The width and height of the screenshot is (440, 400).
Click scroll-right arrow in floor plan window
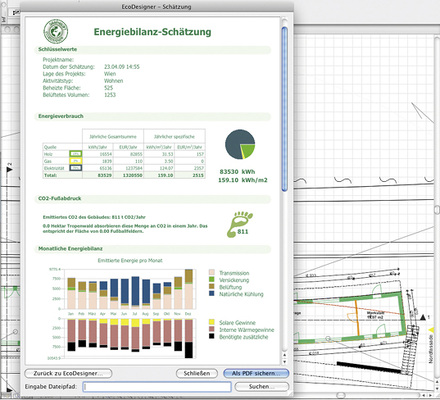[430, 395]
